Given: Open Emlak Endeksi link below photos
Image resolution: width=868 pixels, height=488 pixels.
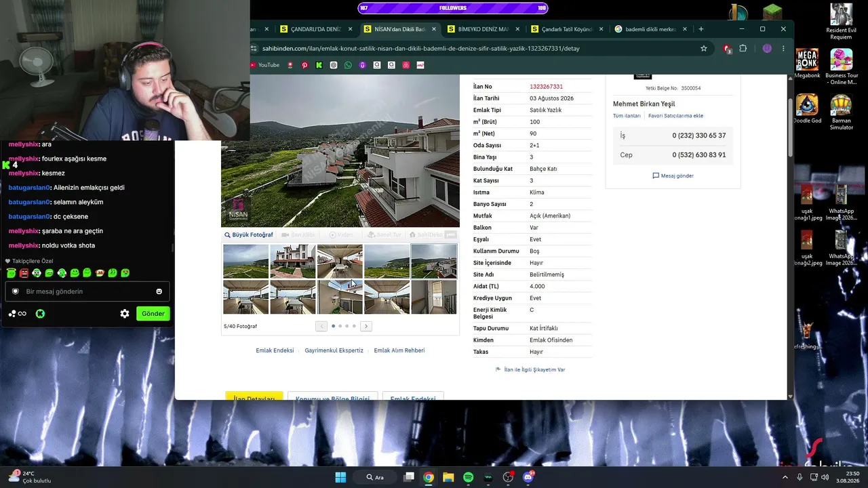Looking at the screenshot, I should (275, 350).
